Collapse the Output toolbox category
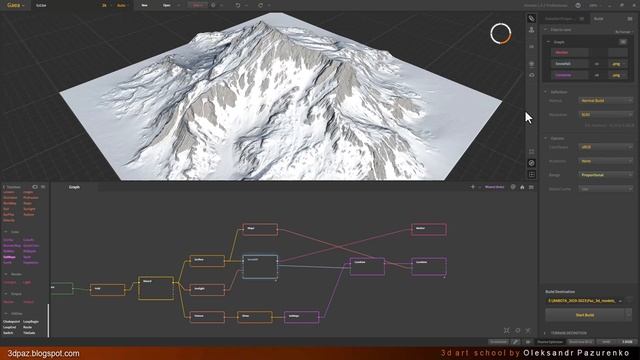The height and width of the screenshot is (360, 640). coord(6,293)
